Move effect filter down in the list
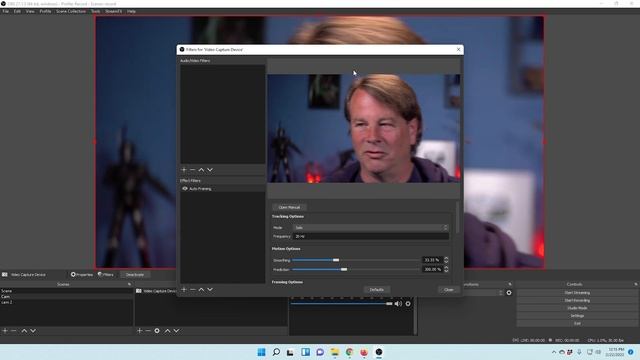This screenshot has height=360, width=640. 210,289
